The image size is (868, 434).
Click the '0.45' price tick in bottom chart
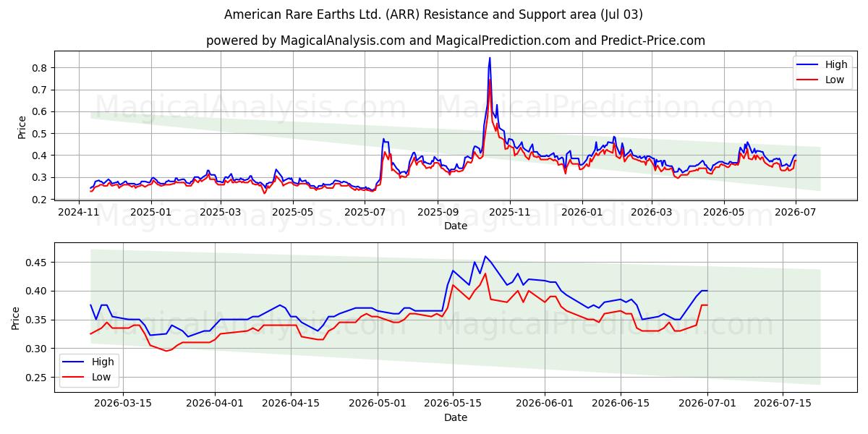coord(38,262)
